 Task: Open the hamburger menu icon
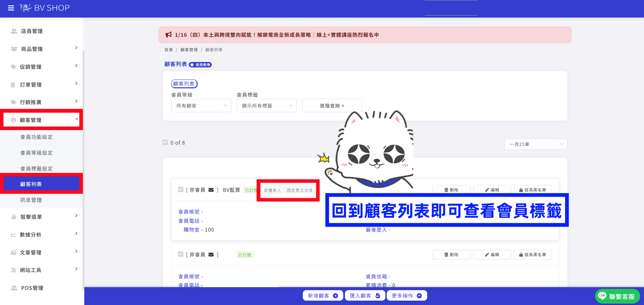(x=11, y=8)
